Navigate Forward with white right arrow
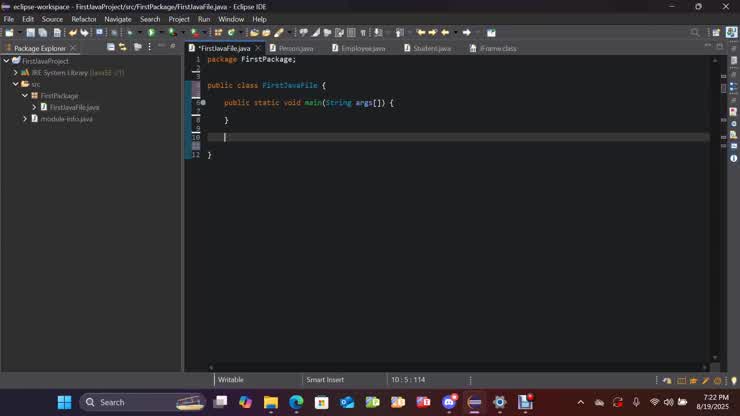The image size is (740, 416). [466, 33]
